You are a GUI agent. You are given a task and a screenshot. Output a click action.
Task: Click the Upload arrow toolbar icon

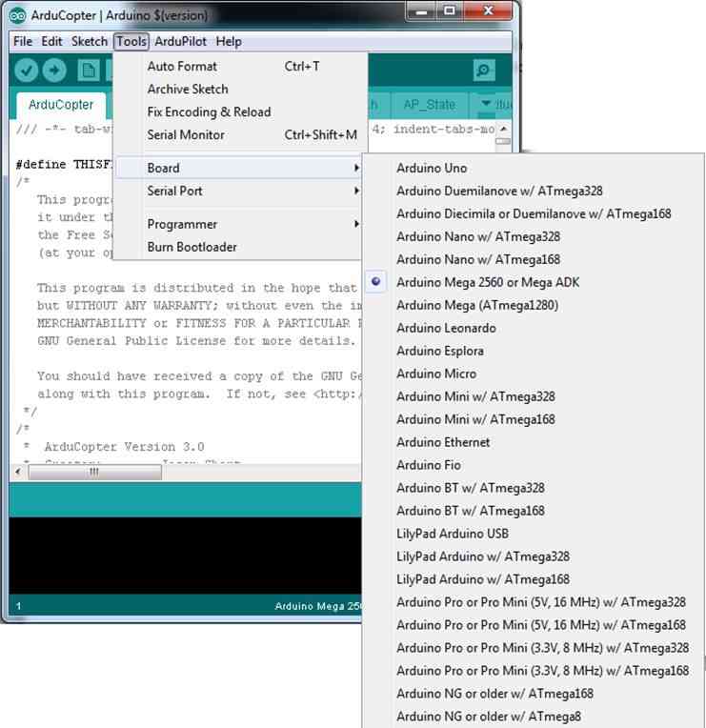pos(54,71)
